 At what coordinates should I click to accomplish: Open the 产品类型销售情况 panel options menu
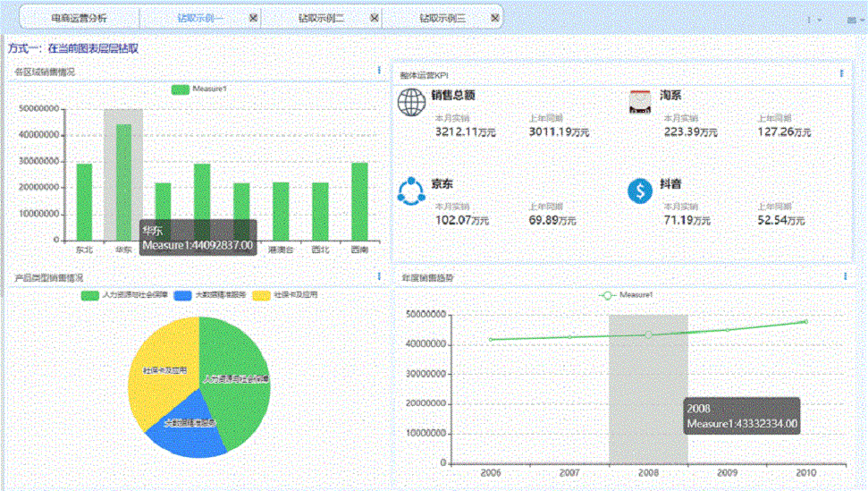pos(379,277)
